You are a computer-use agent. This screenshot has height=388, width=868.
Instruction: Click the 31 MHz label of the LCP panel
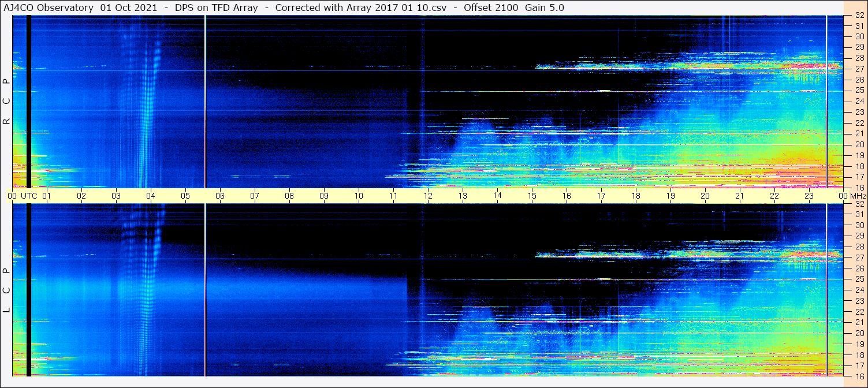pyautogui.click(x=859, y=214)
